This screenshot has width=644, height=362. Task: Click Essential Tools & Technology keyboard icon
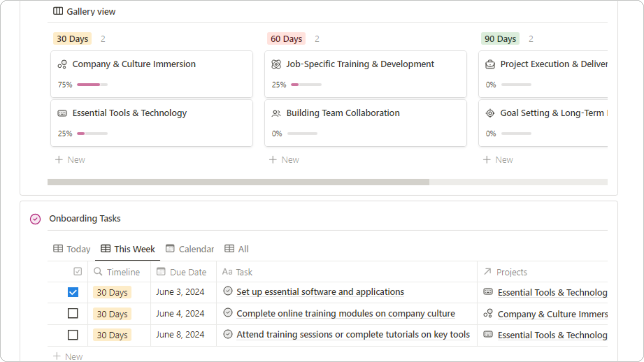62,113
